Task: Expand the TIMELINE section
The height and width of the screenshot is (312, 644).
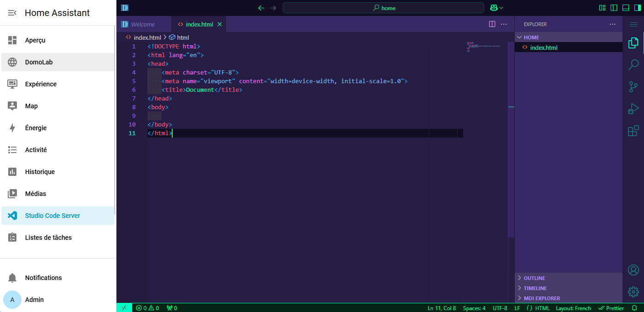Action: (x=535, y=288)
